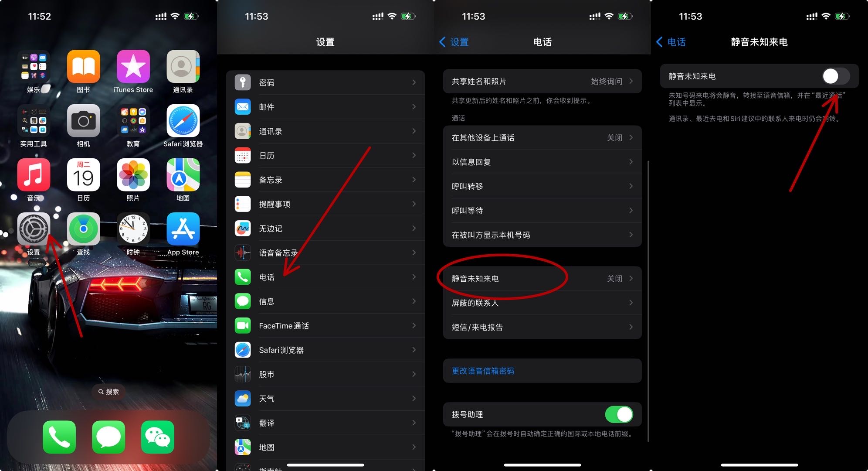Select 电话 menu item in Settings
The width and height of the screenshot is (868, 471).
point(327,276)
